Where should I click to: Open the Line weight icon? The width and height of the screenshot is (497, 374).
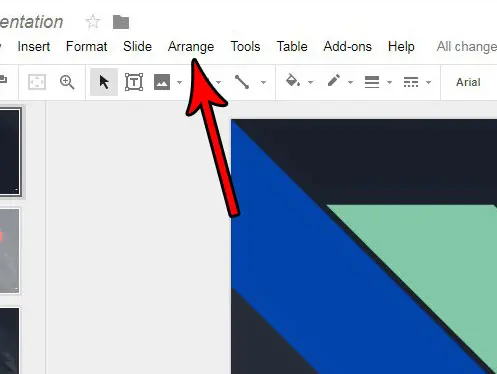(372, 82)
